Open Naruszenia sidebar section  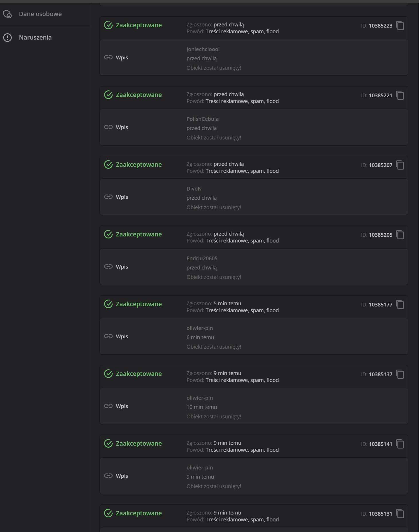point(35,37)
